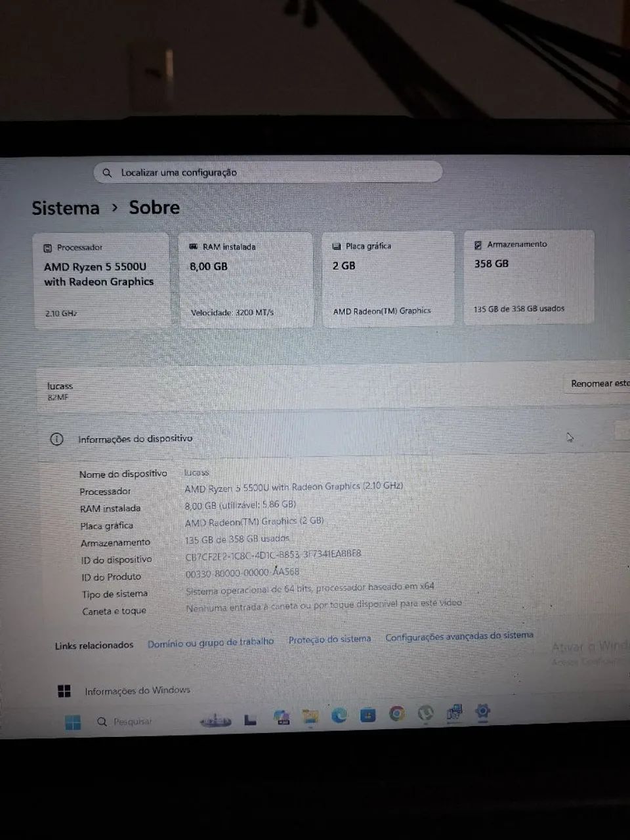This screenshot has width=630, height=840.
Task: Click the Armazenamento card icon
Action: click(x=478, y=245)
